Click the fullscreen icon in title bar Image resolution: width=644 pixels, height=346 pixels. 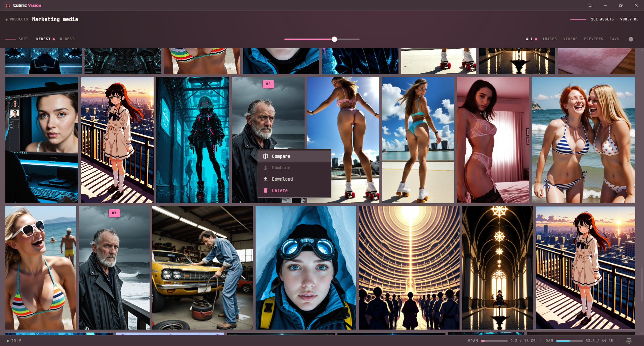tap(590, 5)
